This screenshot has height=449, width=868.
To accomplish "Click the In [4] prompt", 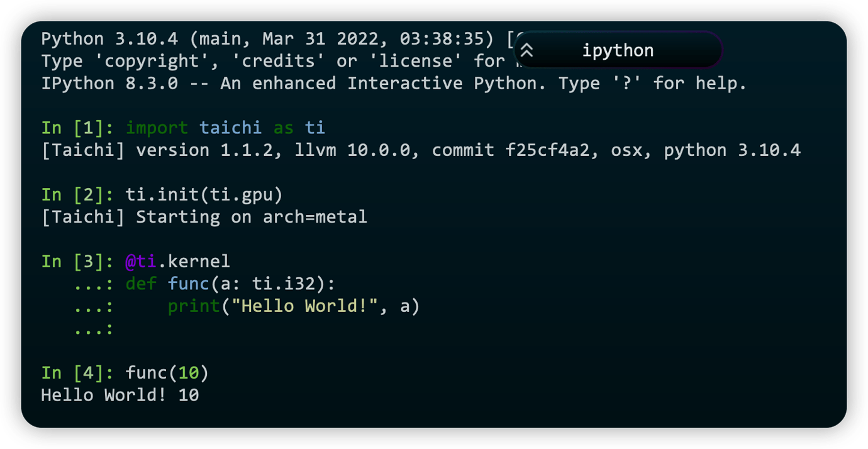I will pyautogui.click(x=77, y=373).
